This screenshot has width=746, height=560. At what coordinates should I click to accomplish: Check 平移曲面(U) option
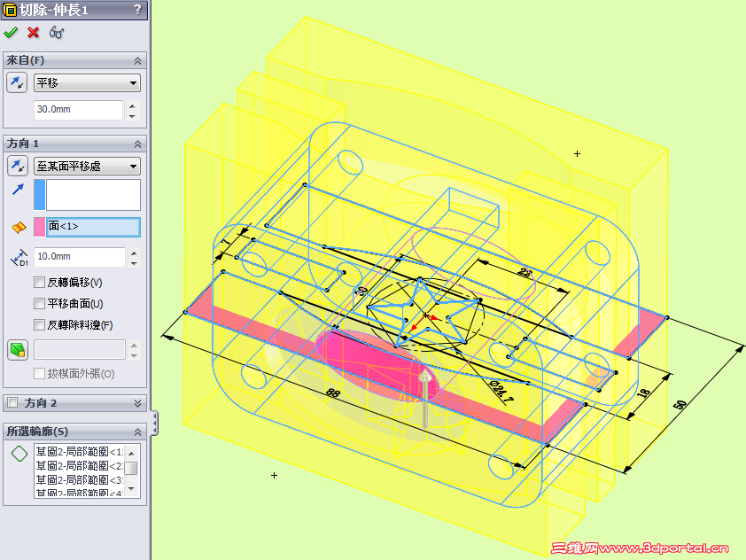point(40,303)
